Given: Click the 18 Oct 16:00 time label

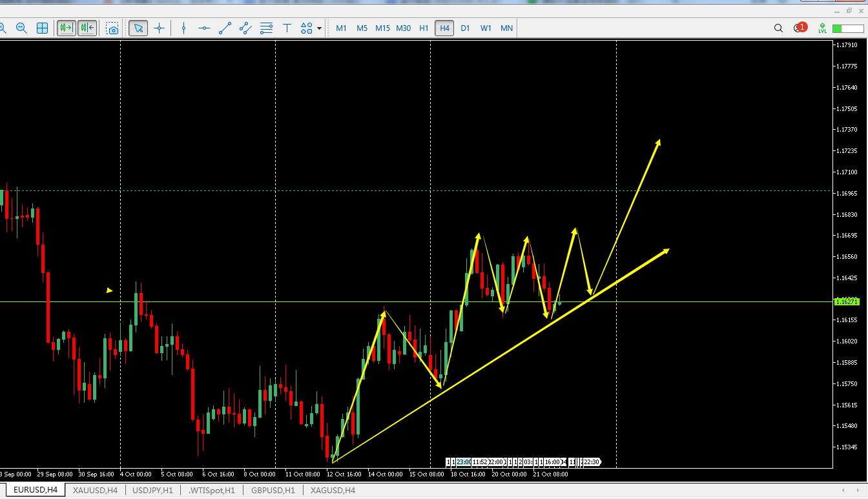Looking at the screenshot, I should 468,474.
